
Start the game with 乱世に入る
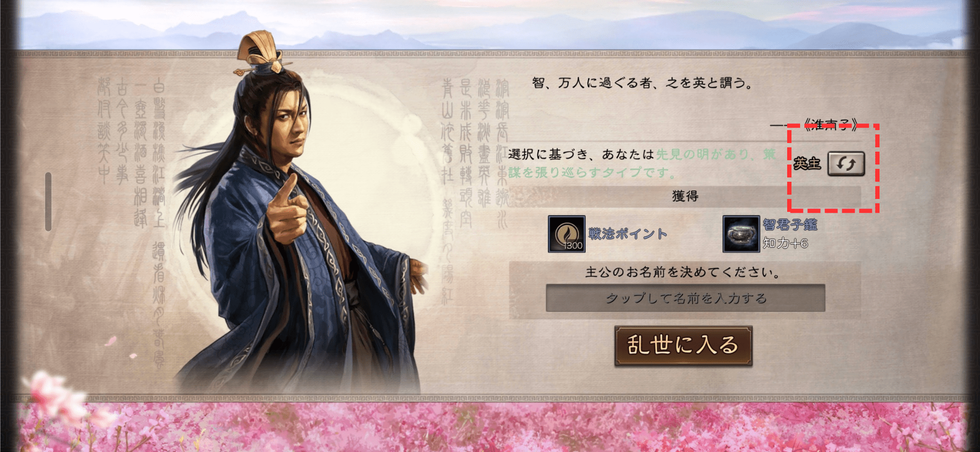click(x=683, y=345)
